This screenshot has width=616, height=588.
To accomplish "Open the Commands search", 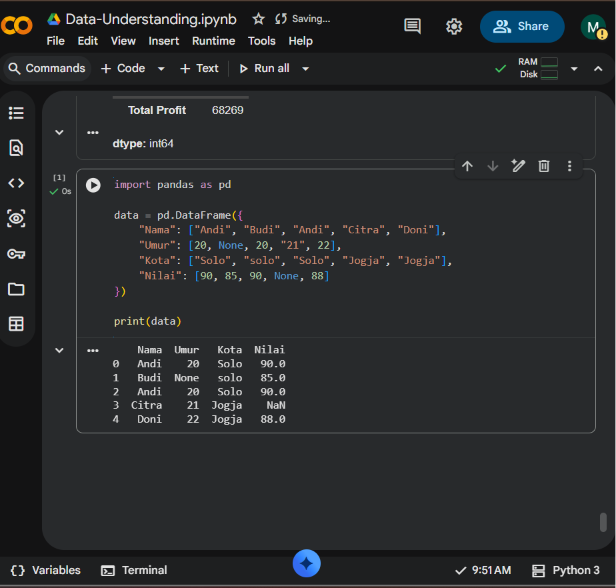I will pos(47,68).
